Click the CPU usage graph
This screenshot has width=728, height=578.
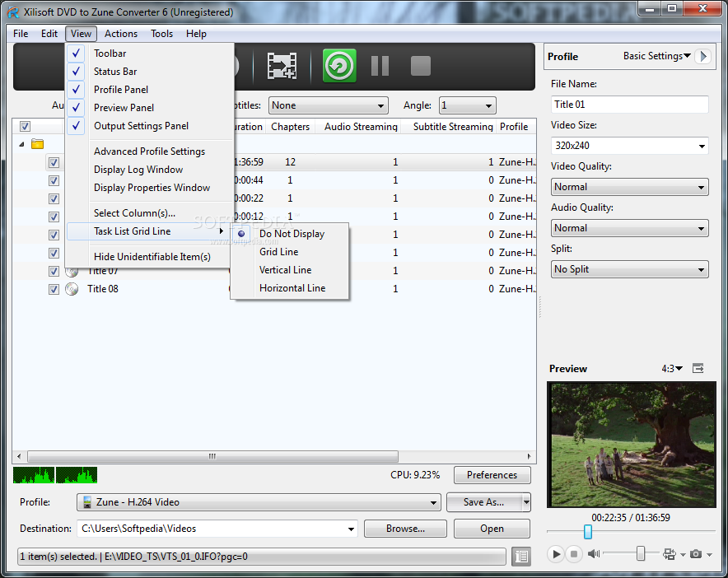[55, 475]
